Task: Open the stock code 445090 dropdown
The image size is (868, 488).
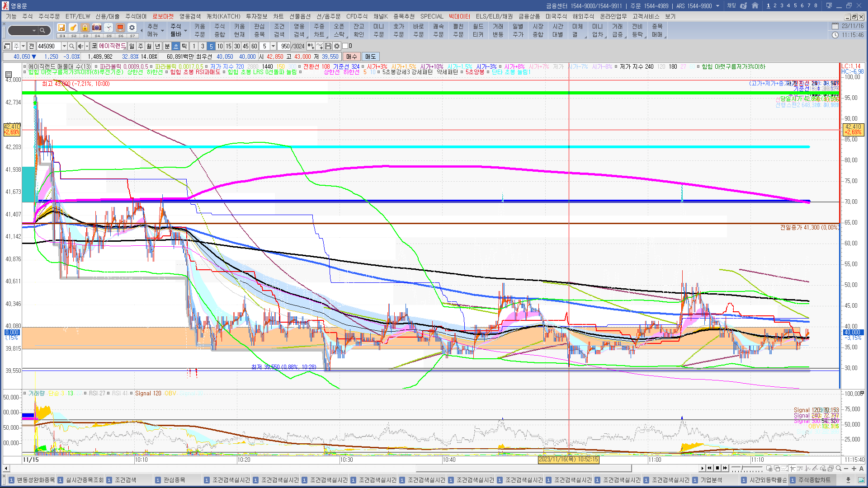Action: 64,46
